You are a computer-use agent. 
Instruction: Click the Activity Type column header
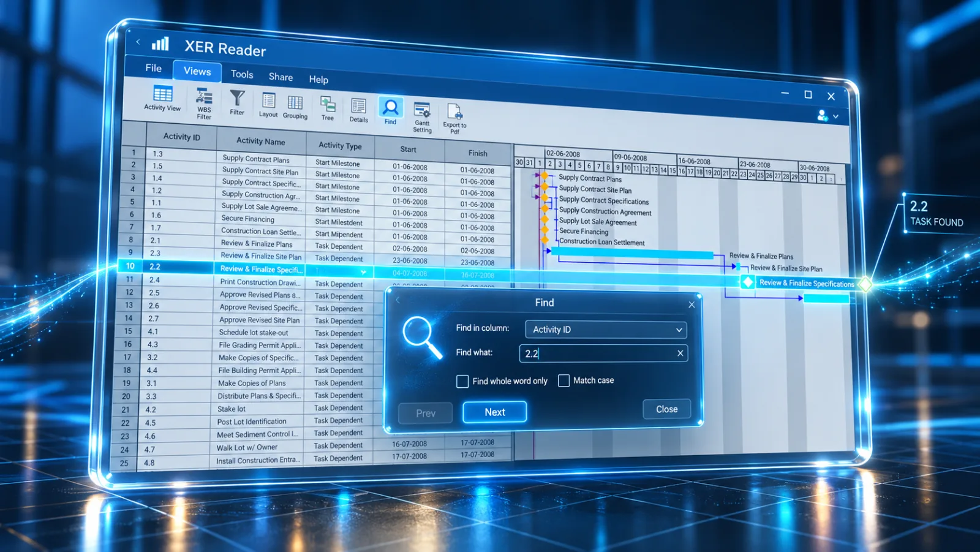(x=340, y=145)
